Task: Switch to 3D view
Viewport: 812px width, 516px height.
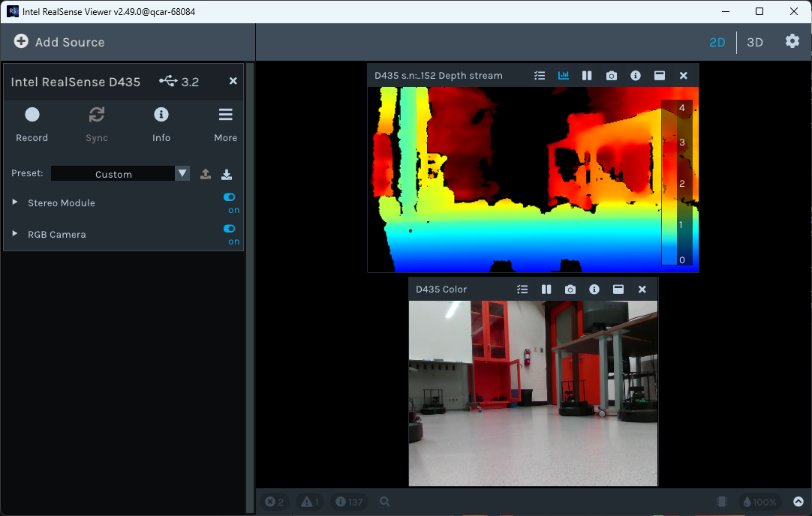Action: tap(754, 43)
